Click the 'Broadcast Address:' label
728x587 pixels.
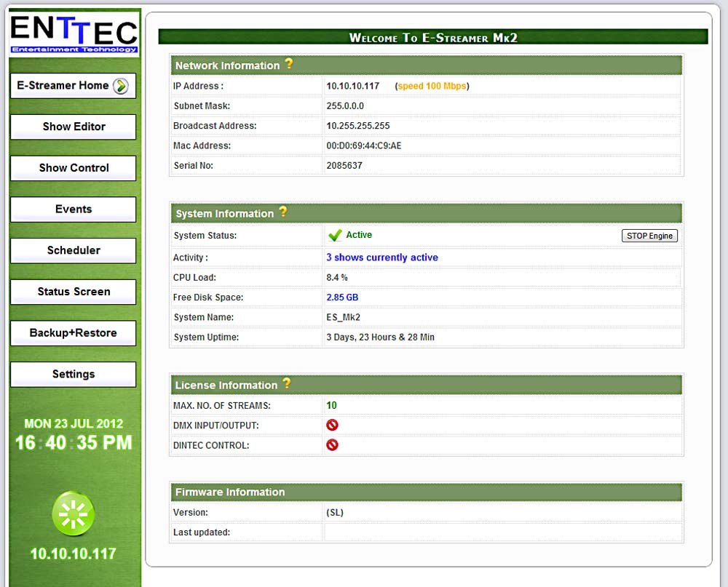(x=215, y=126)
